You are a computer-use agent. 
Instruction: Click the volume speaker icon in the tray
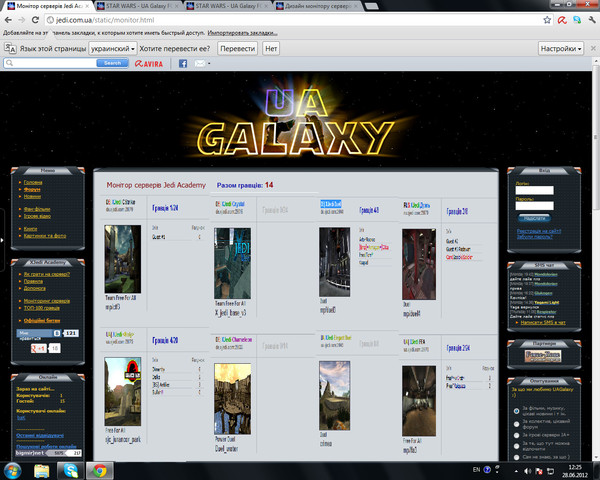528,471
